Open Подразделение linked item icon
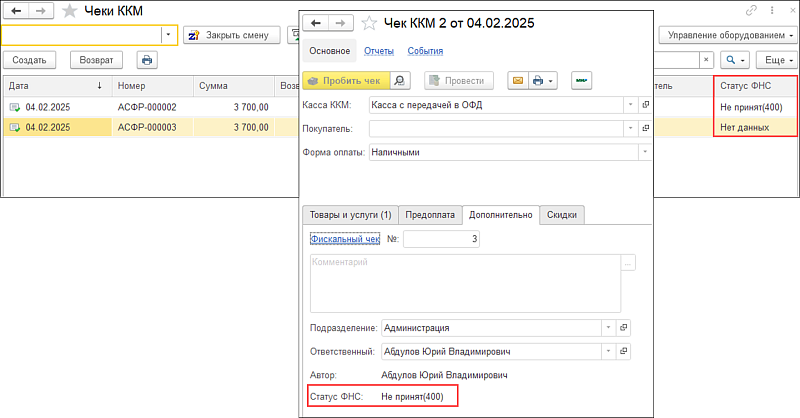 [x=623, y=328]
